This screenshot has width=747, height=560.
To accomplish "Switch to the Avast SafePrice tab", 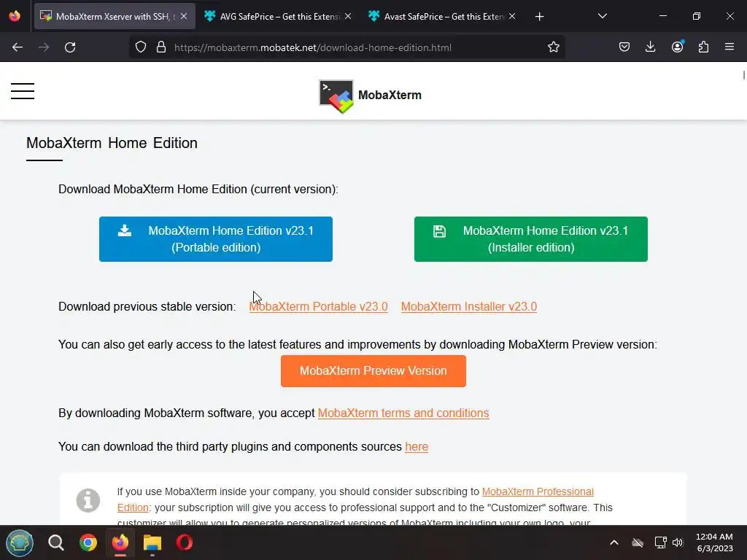I will tap(443, 17).
